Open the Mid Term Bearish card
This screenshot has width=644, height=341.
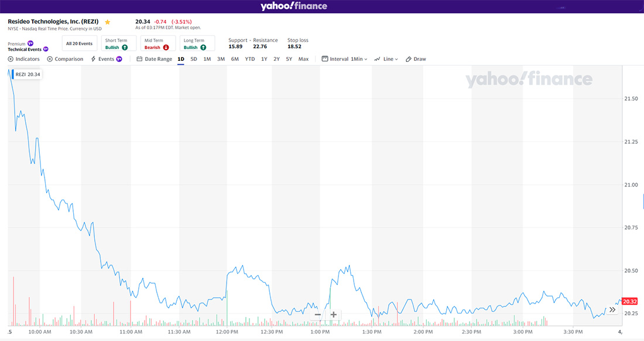tap(158, 43)
